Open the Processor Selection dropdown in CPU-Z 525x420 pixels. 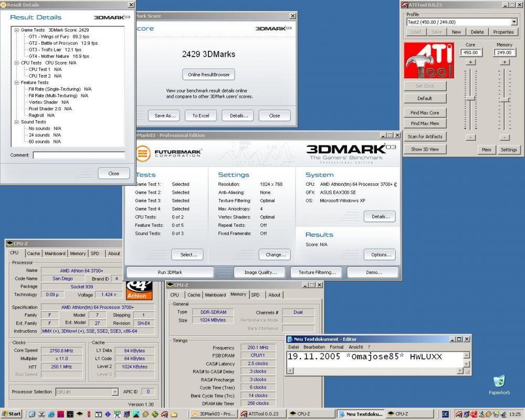(x=115, y=392)
